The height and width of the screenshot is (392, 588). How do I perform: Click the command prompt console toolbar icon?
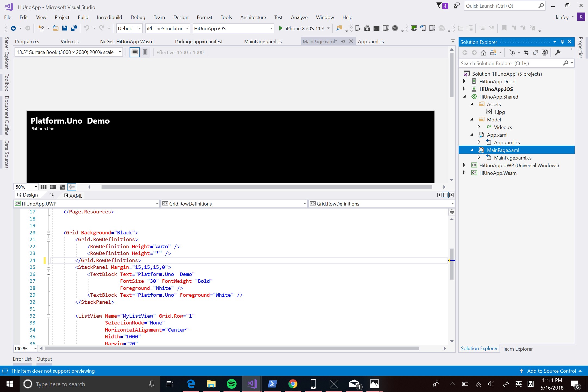point(376,28)
